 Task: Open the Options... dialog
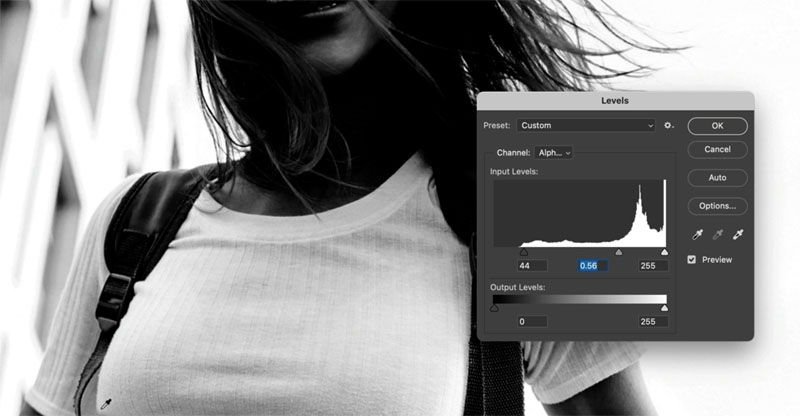point(717,206)
